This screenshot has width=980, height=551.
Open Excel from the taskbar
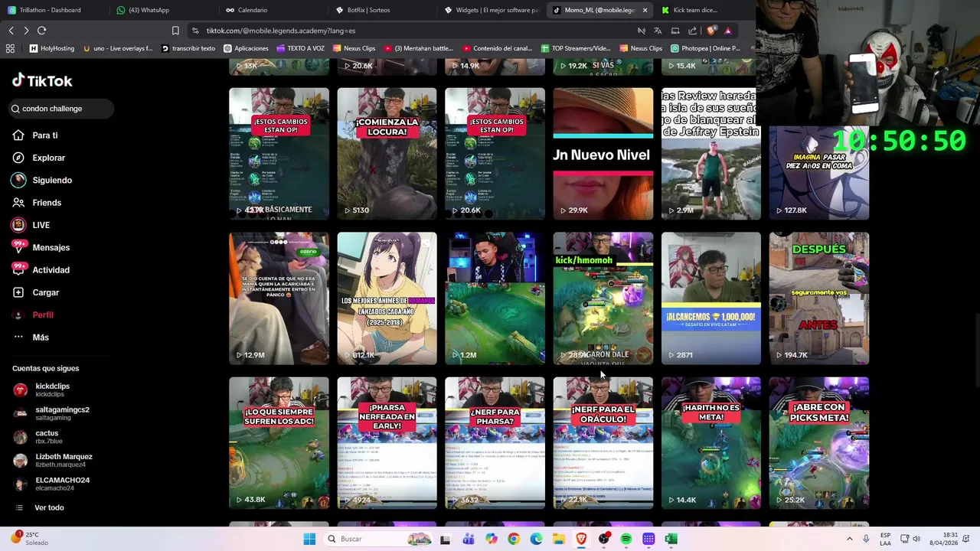click(671, 539)
